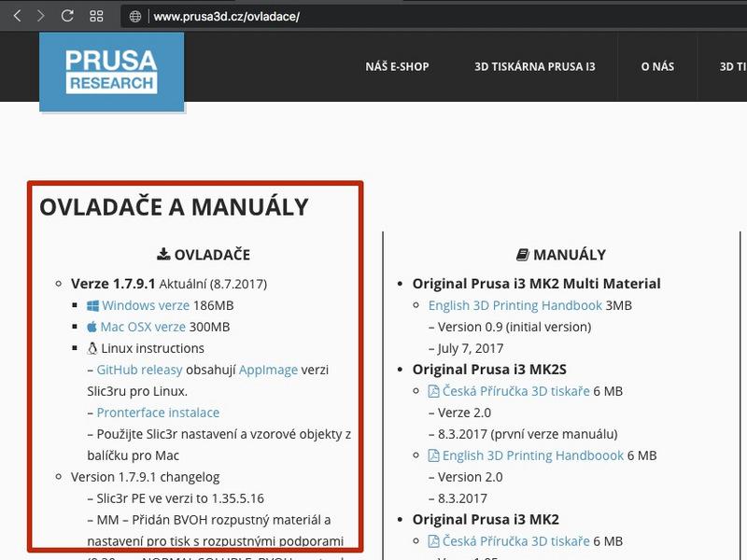Click Original Prusa i3 MK2 Multi Material heading
747x560 pixels.
(x=536, y=284)
